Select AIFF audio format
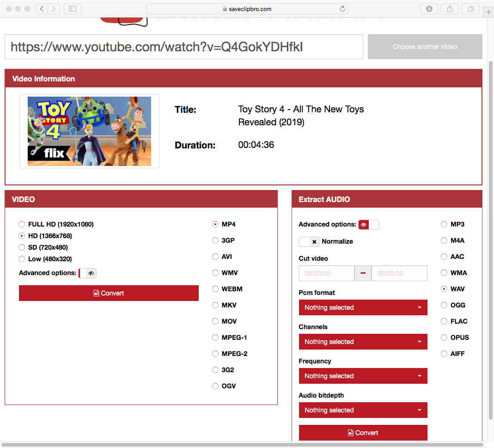This screenshot has height=448, width=494. [x=444, y=354]
